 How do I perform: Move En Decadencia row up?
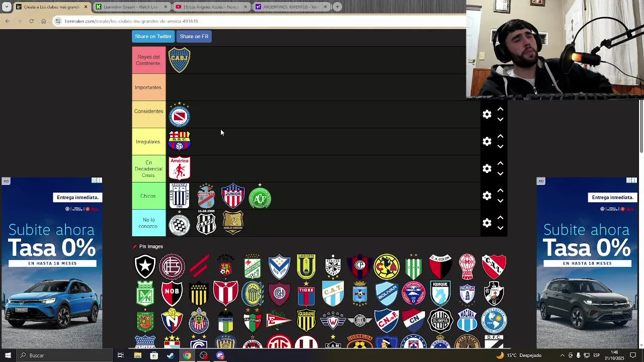500,163
